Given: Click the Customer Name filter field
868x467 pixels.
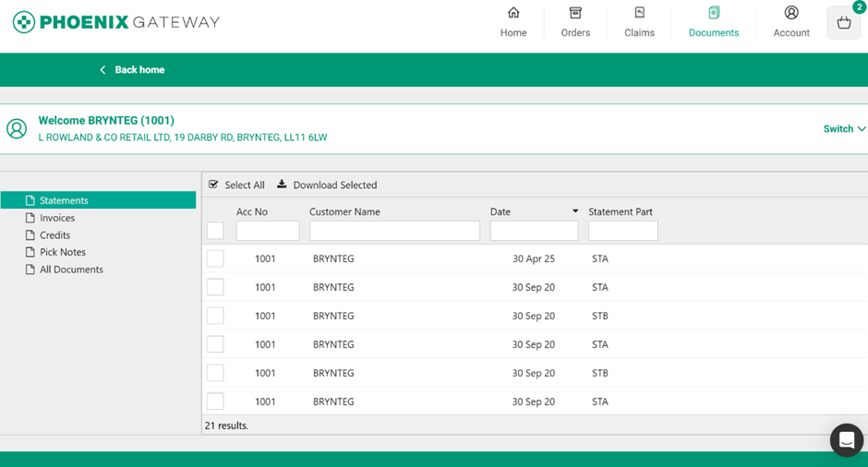Looking at the screenshot, I should coord(394,231).
